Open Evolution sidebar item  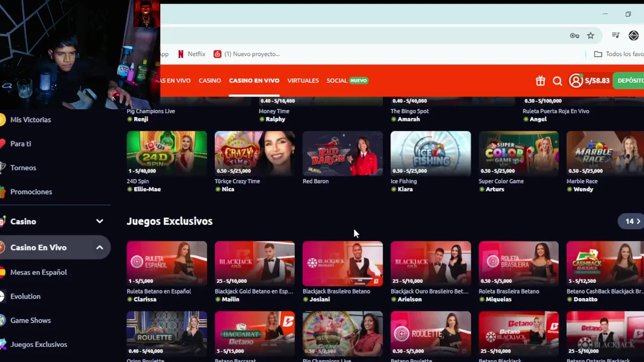point(25,297)
